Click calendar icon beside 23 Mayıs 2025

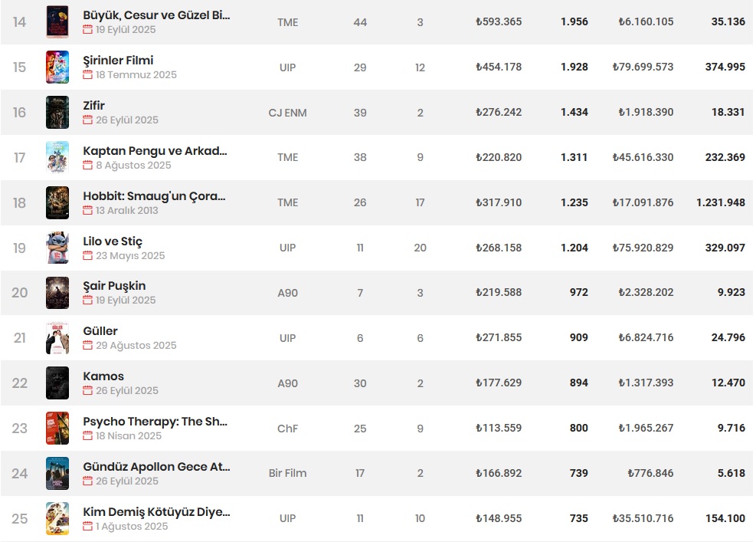(88, 256)
